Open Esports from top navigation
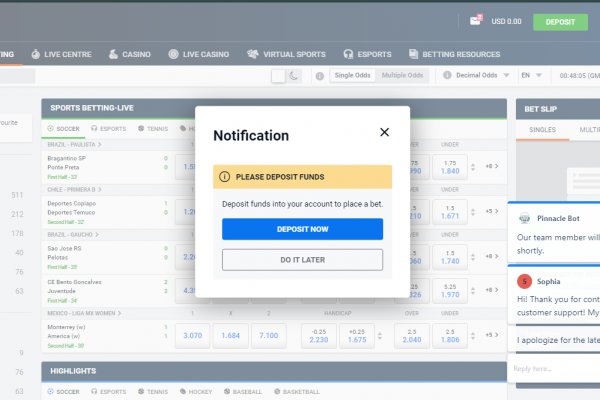The image size is (600, 400). [x=369, y=54]
